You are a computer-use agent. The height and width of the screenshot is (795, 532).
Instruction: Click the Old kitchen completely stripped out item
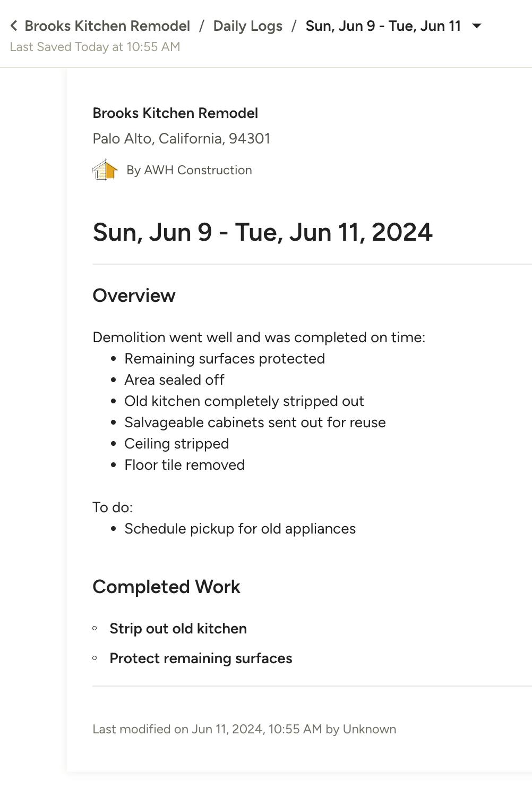click(x=244, y=401)
